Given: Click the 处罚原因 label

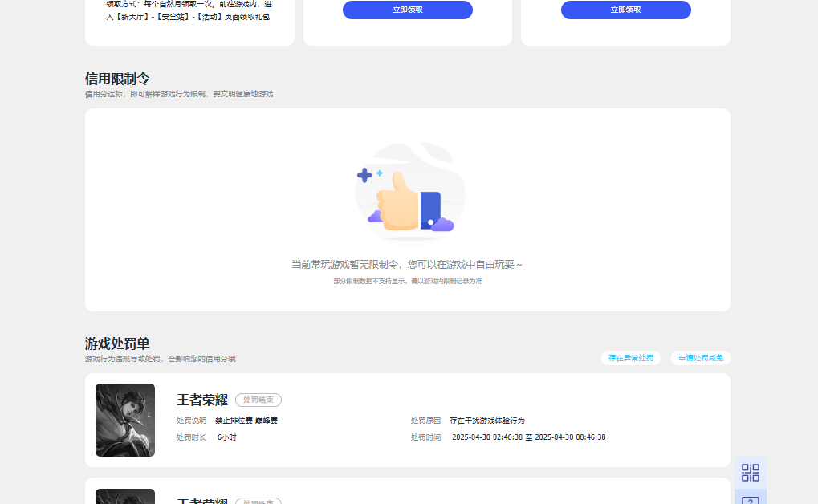Looking at the screenshot, I should 425,421.
